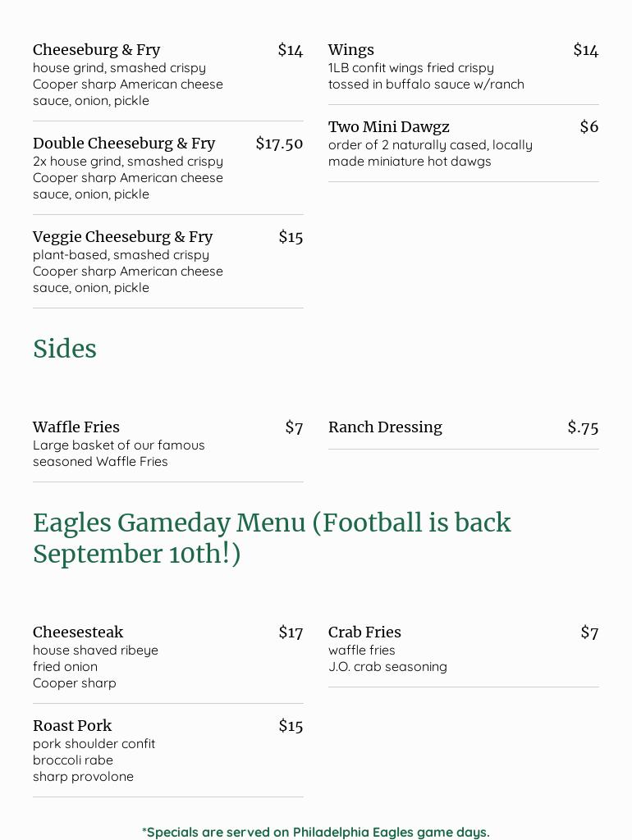Select the Double Cheeseburg & Fry heading
The image size is (632, 840).
(x=124, y=144)
